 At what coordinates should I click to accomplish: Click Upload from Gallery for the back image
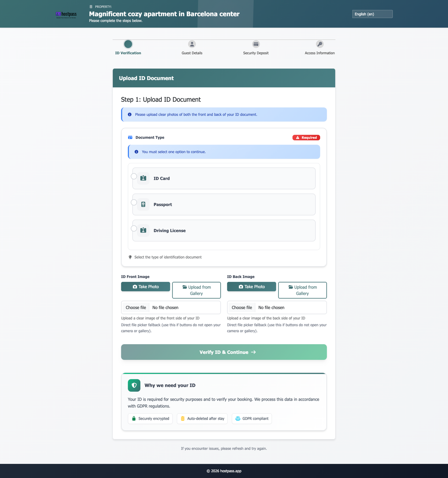click(x=302, y=290)
